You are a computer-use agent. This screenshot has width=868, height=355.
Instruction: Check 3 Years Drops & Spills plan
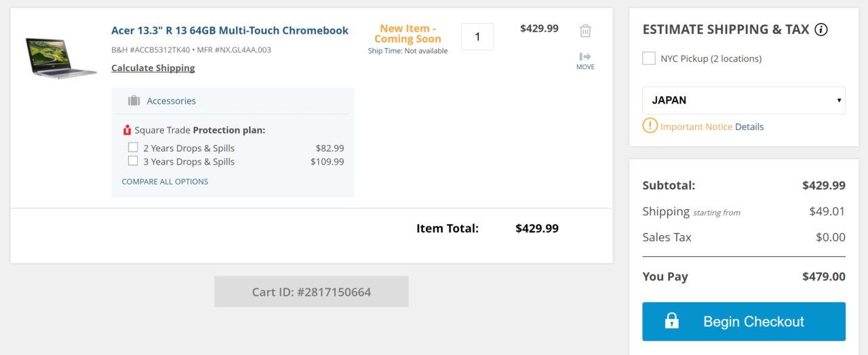(x=133, y=161)
